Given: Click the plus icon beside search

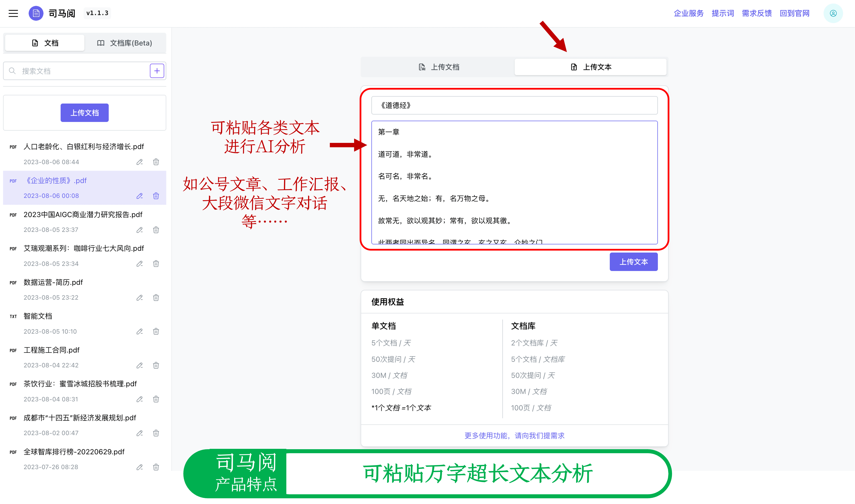Looking at the screenshot, I should (x=157, y=71).
